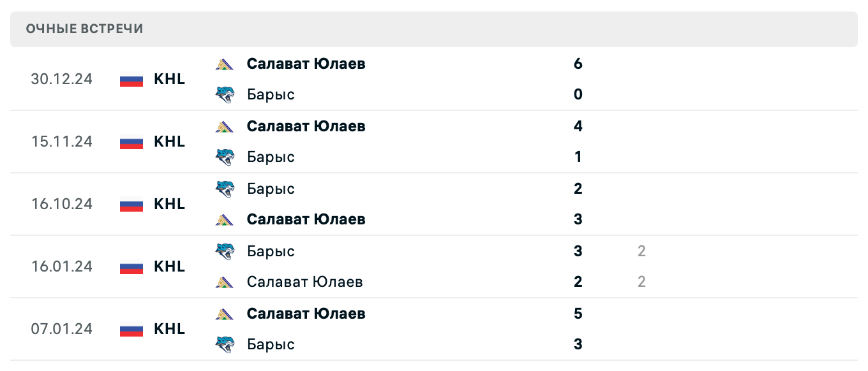Select the ОЧНЫЕ ВСТРЕЧИ section header

[x=84, y=28]
